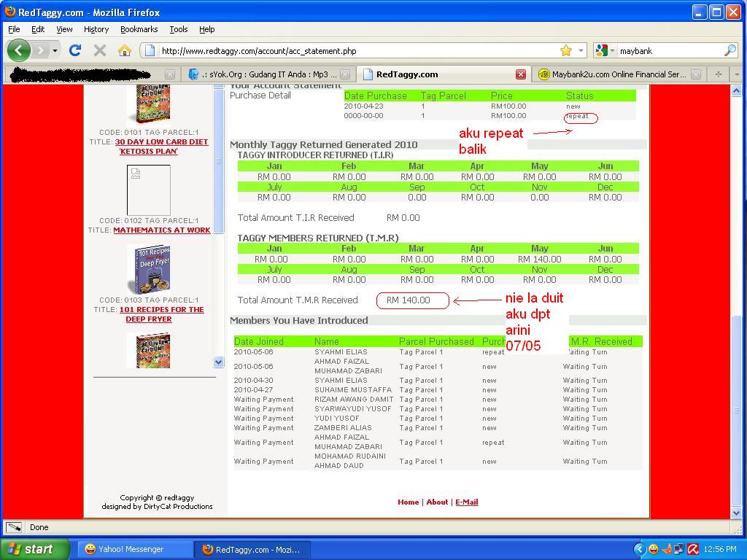Click the Yahoo Messenger smiley tray icon
This screenshot has width=747, height=560.
(x=653, y=549)
